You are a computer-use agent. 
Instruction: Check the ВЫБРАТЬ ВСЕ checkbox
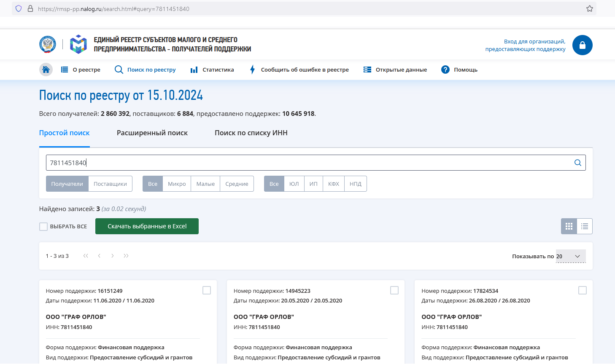coord(43,227)
